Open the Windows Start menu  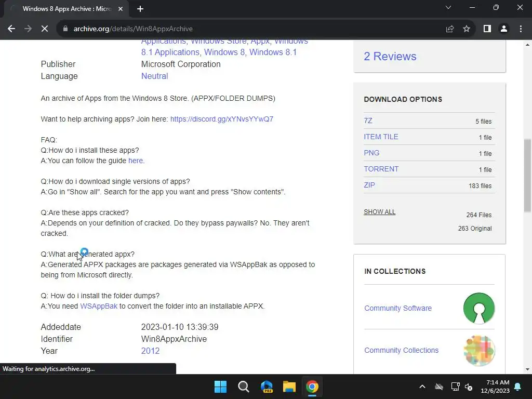click(220, 387)
